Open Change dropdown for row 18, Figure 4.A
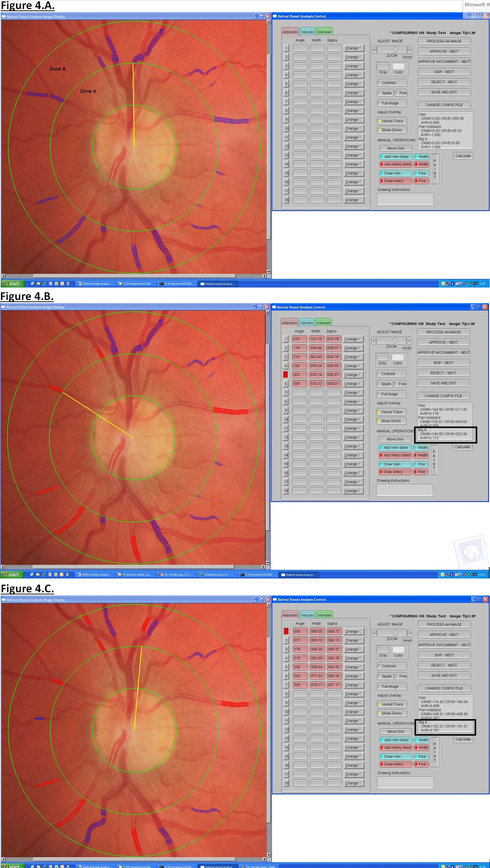Screen dimensions: 490x868 354,200
